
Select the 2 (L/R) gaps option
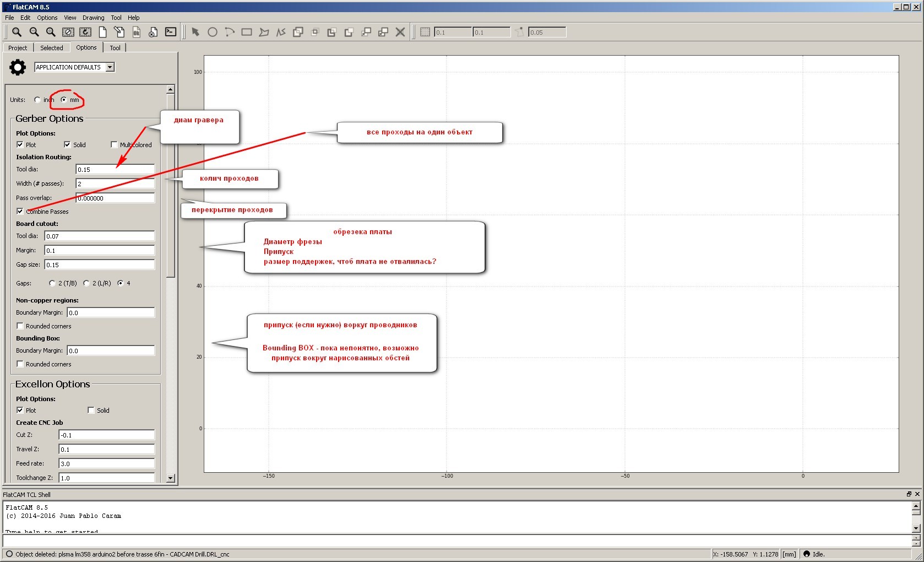coord(86,283)
